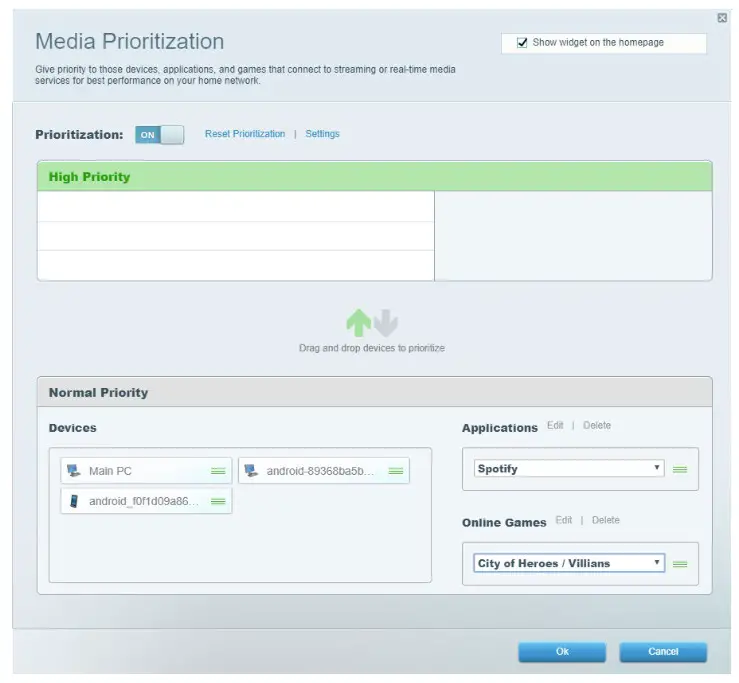Click the High Priority header
Screen dimensions: 739x683
(x=375, y=177)
